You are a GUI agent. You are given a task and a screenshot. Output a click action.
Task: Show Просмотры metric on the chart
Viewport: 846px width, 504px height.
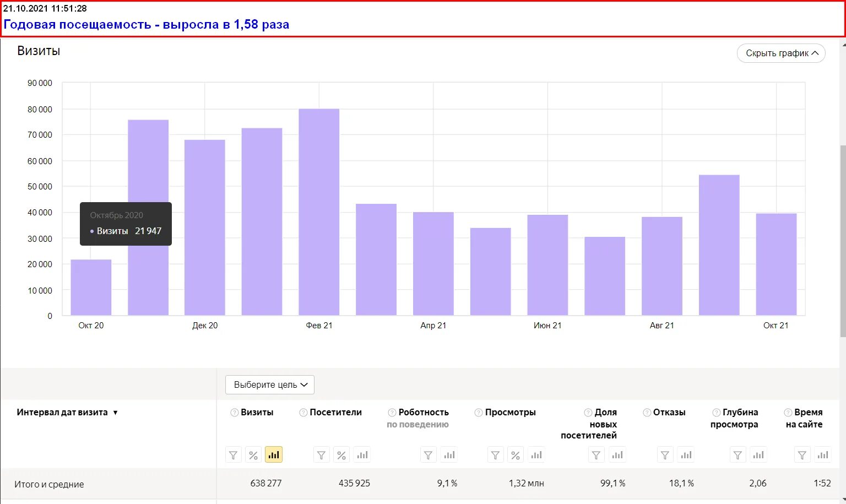point(536,455)
